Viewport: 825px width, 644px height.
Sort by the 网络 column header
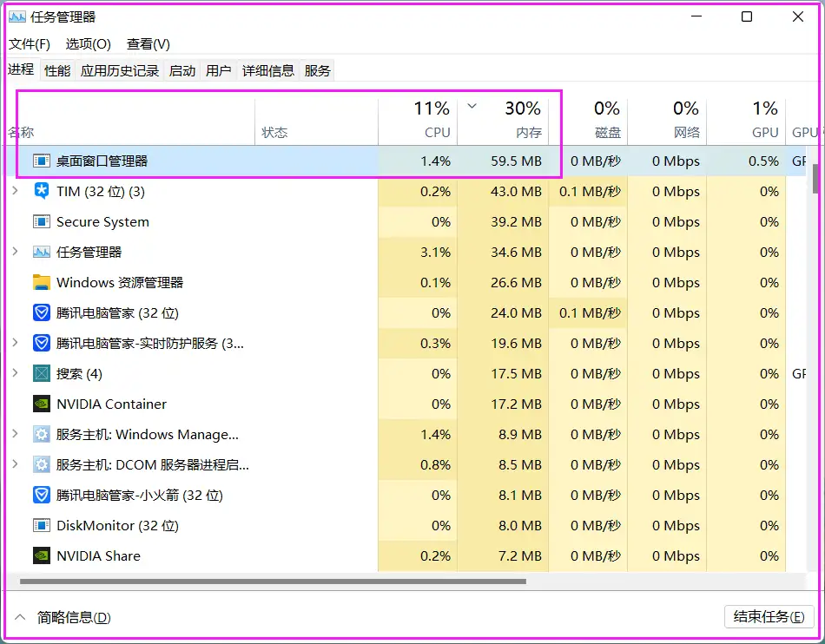[667, 120]
